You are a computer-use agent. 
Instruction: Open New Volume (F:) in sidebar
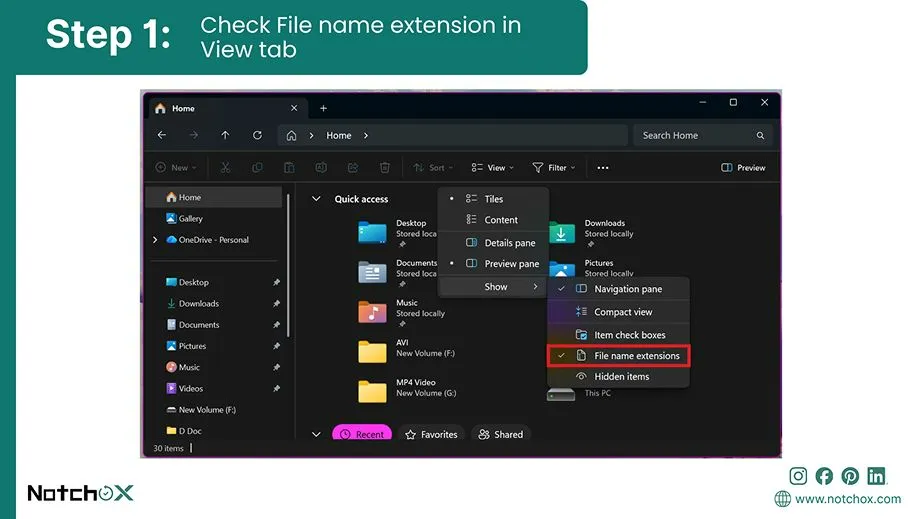coord(201,410)
